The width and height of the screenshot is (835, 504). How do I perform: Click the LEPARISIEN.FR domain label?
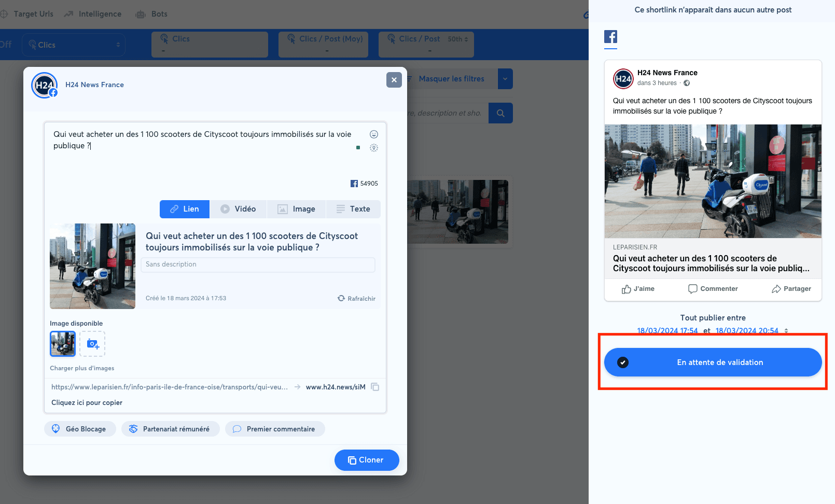coord(635,247)
